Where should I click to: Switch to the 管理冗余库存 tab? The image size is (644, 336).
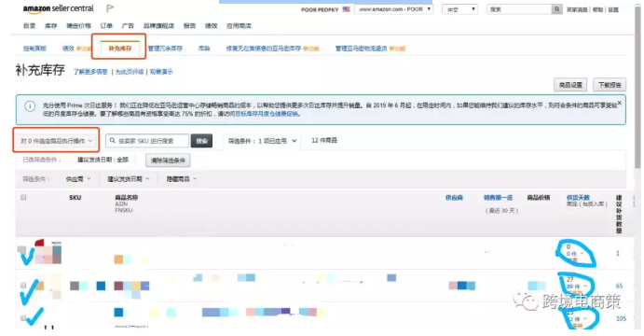coord(165,49)
